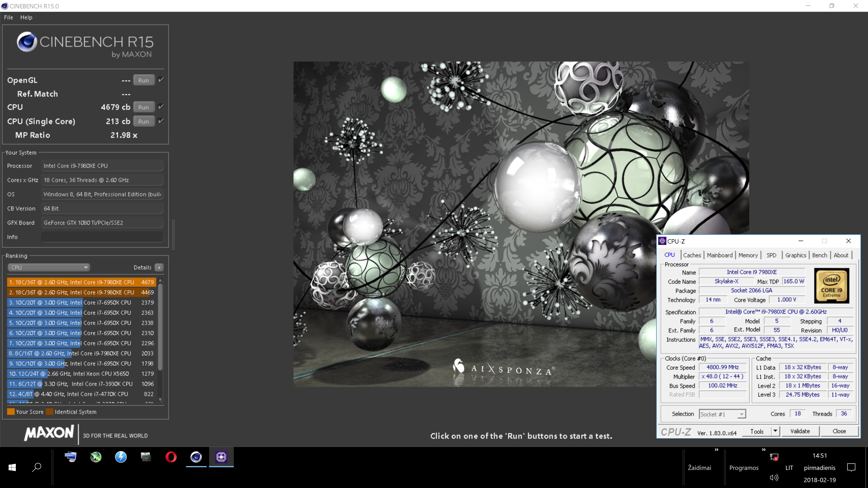Open the green globe taskbar app
868x488 pixels.
click(x=96, y=457)
